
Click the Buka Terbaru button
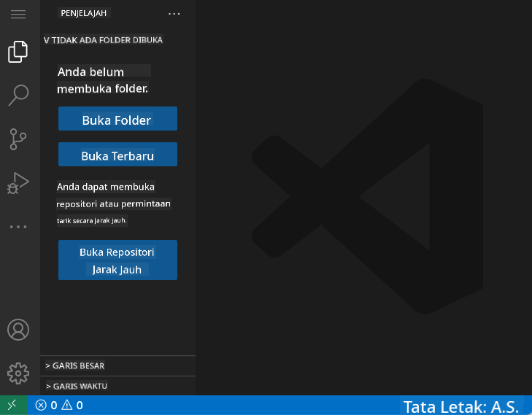[x=117, y=155]
